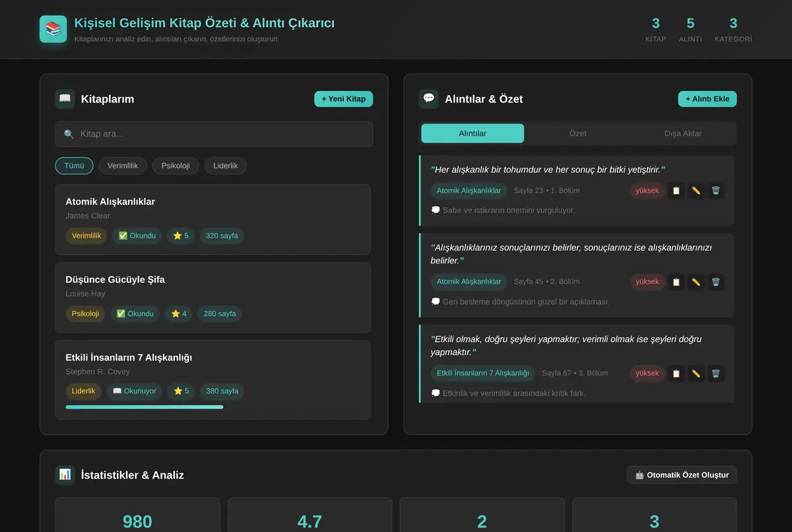Click the open book icon beside Kitaplarım
Screen dimensions: 792x532
click(x=65, y=99)
